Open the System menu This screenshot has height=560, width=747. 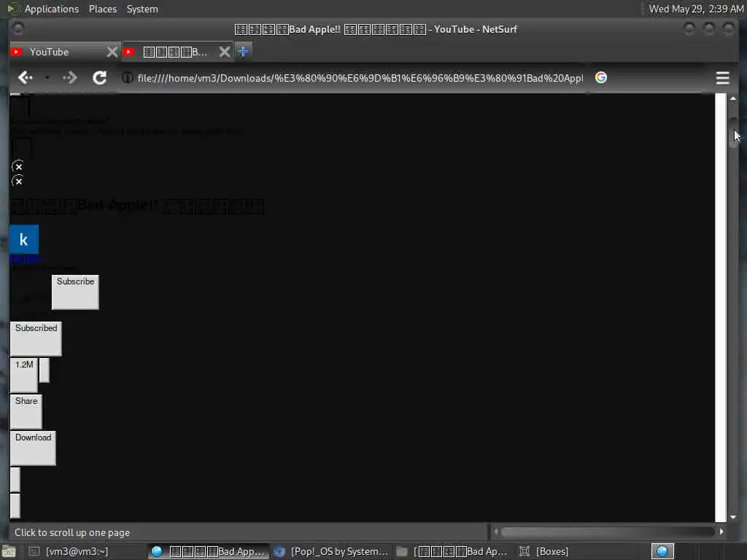tap(142, 9)
